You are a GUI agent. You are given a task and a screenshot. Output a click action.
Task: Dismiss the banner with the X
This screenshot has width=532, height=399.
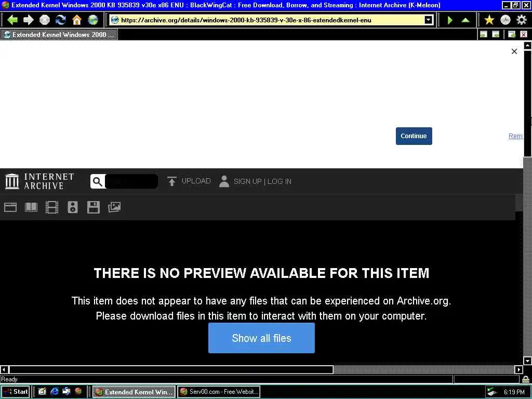click(x=514, y=51)
